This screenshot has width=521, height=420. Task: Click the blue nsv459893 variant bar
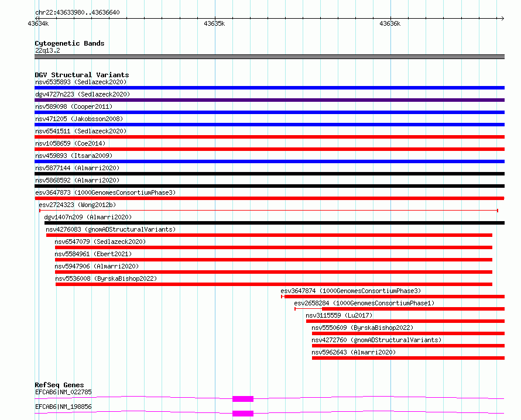click(269, 161)
